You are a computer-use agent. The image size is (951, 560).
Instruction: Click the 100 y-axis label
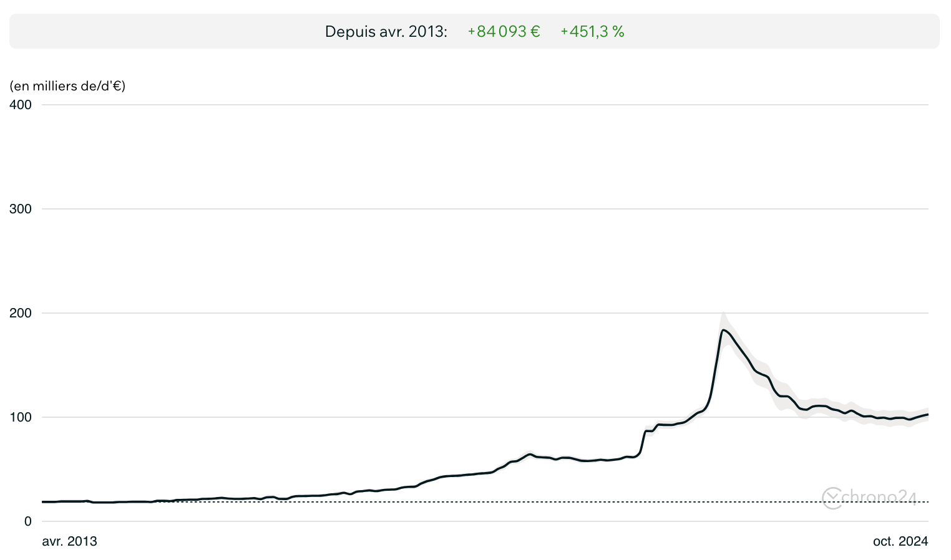click(x=21, y=417)
